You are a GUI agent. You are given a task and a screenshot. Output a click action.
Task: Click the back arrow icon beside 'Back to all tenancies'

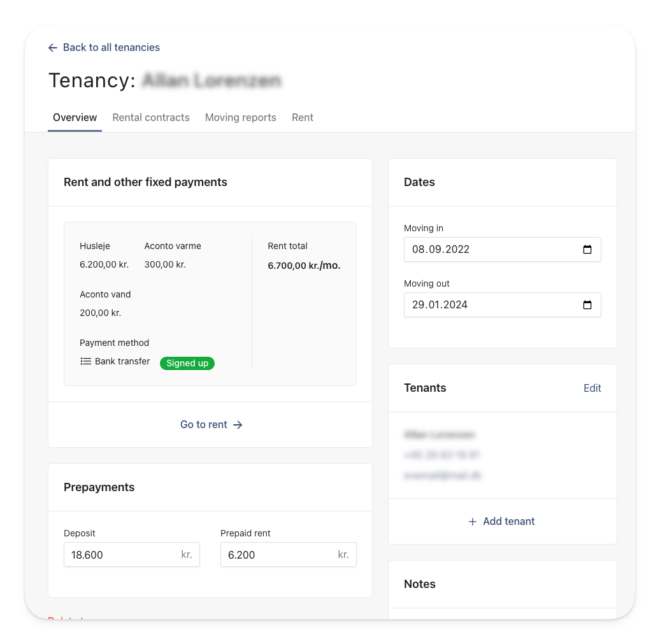click(53, 48)
